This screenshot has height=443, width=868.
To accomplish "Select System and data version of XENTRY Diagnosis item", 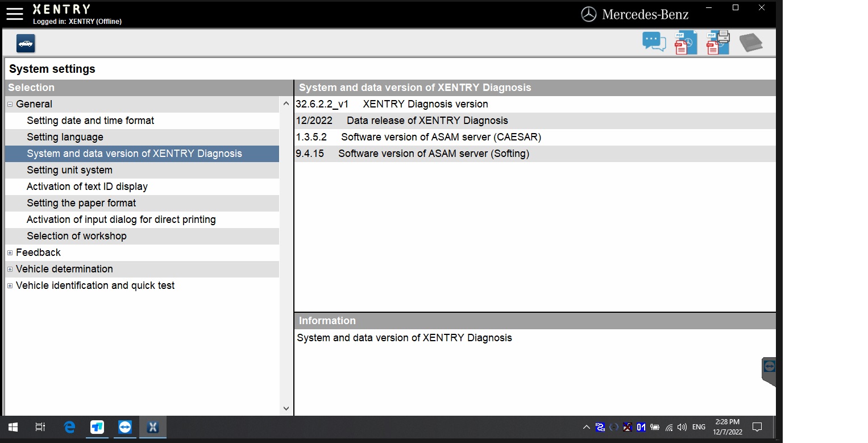I will (142, 154).
